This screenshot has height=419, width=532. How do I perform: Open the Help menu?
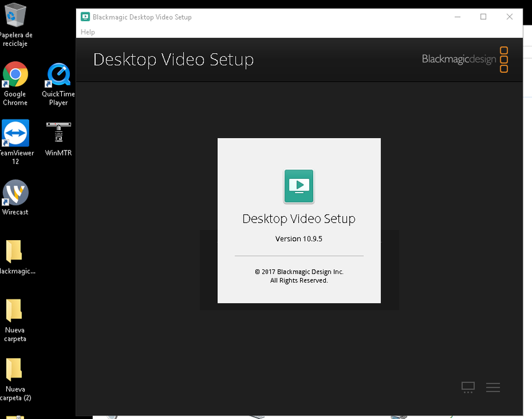(88, 32)
